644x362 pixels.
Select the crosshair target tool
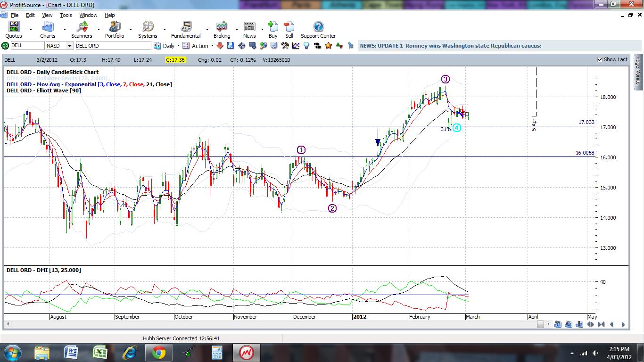pos(242,46)
